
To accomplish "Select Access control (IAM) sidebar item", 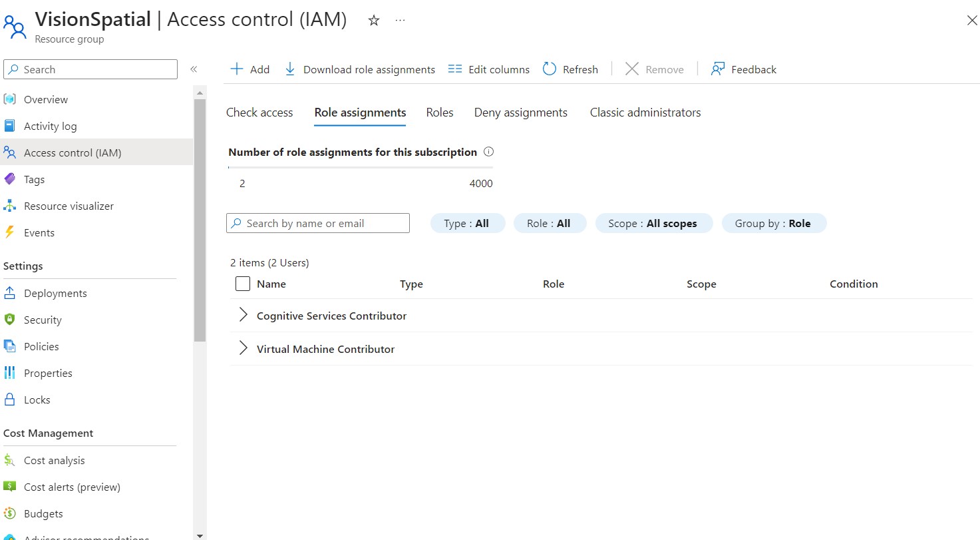I will (x=96, y=152).
